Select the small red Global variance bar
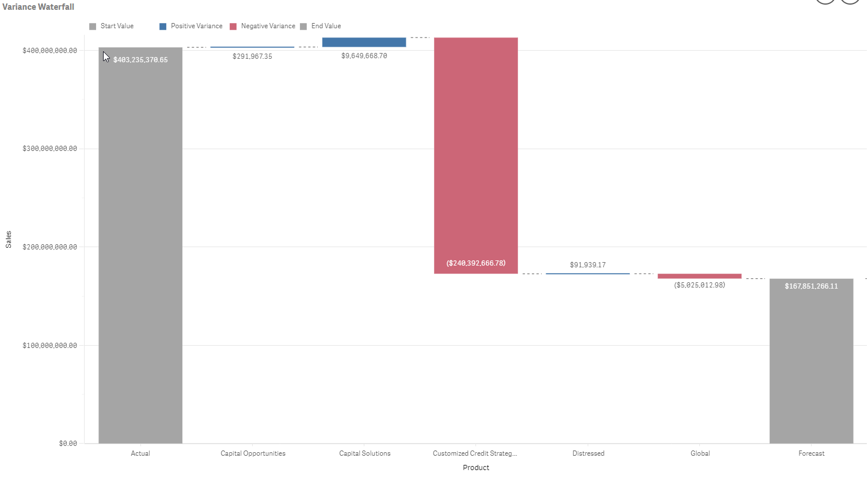The image size is (868, 477). [699, 276]
